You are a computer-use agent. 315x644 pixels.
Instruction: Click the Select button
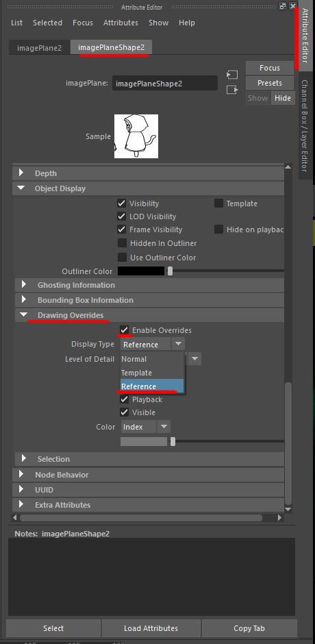[x=53, y=628]
